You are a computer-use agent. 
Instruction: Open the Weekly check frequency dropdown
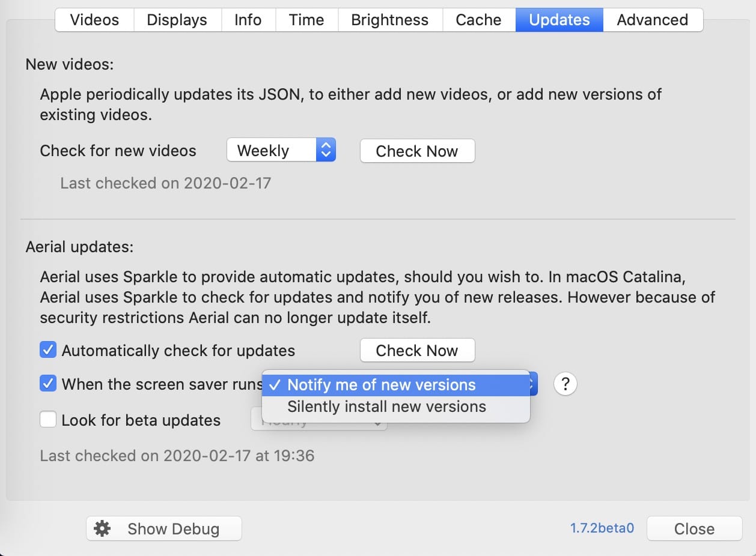click(x=281, y=151)
